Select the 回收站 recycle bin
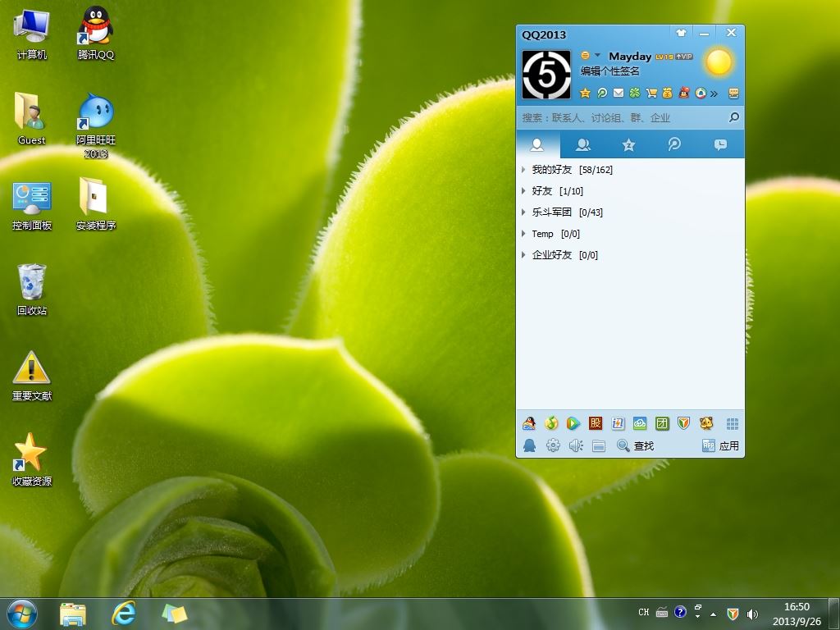The height and width of the screenshot is (630, 840). pyautogui.click(x=32, y=290)
